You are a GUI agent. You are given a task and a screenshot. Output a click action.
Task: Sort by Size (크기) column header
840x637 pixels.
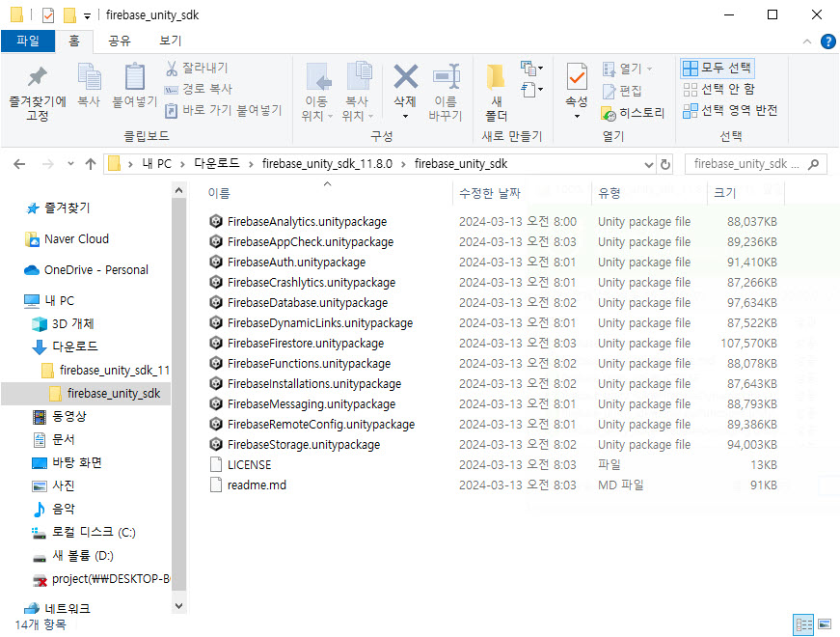(x=725, y=193)
